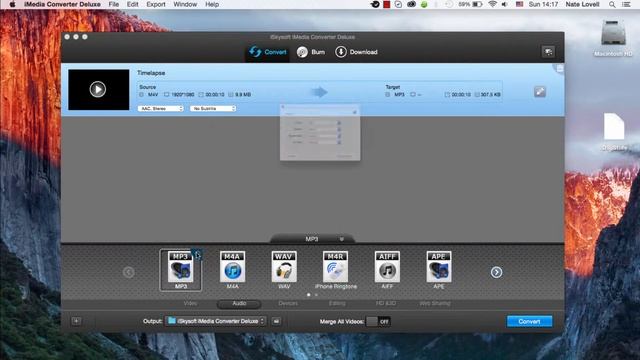Open Spotlight search in the menu bar
The image size is (640, 360).
click(612, 4)
